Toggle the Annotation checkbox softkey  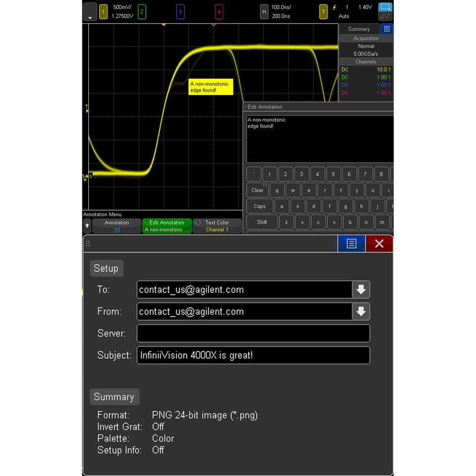pyautogui.click(x=117, y=226)
